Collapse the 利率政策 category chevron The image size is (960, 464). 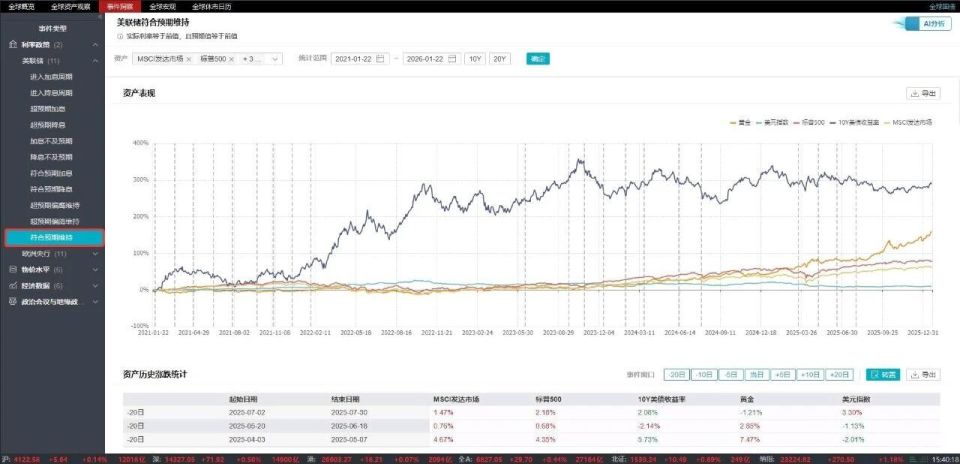pyautogui.click(x=95, y=45)
